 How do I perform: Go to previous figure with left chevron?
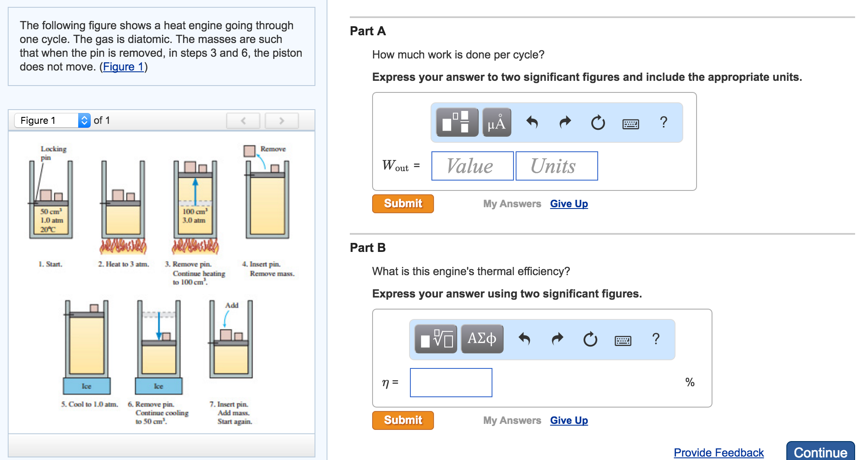(x=243, y=121)
